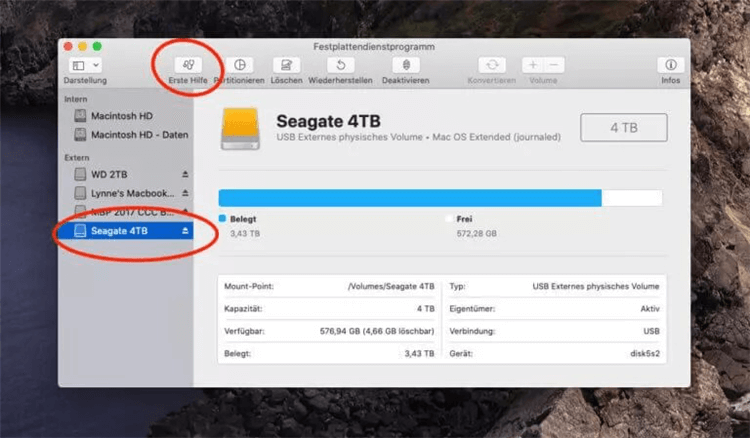Open the Infos panel icon
The width and height of the screenshot is (750, 438).
671,65
